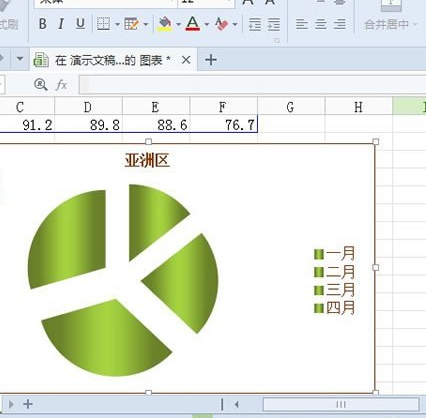Center text horizontally
The image size is (426, 418).
[x=321, y=24]
